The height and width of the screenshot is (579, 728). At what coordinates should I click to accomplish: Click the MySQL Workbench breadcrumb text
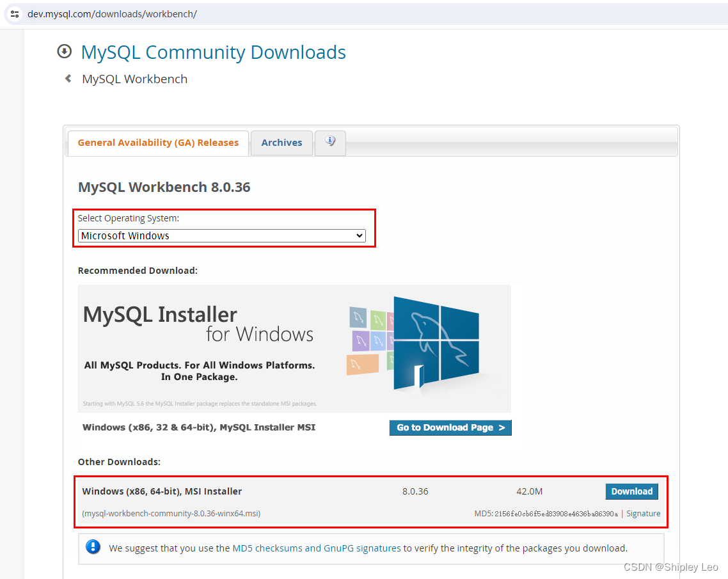[x=134, y=79]
